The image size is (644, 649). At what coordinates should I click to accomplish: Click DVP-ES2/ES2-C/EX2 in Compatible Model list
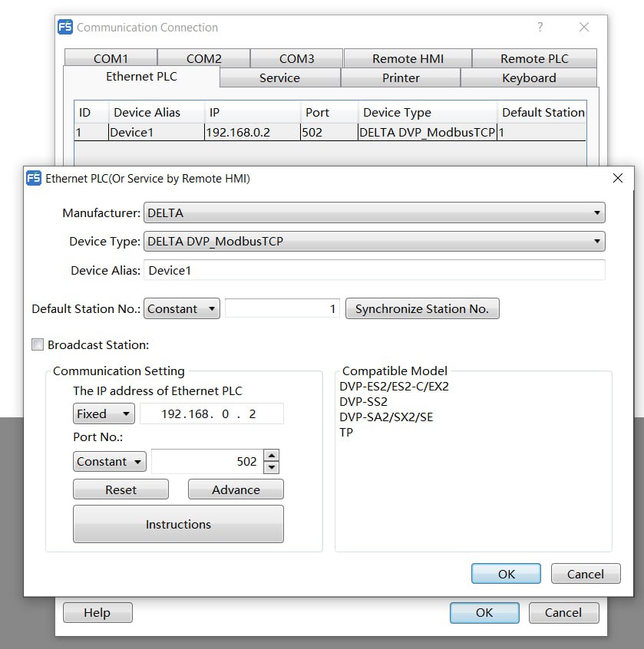click(394, 386)
